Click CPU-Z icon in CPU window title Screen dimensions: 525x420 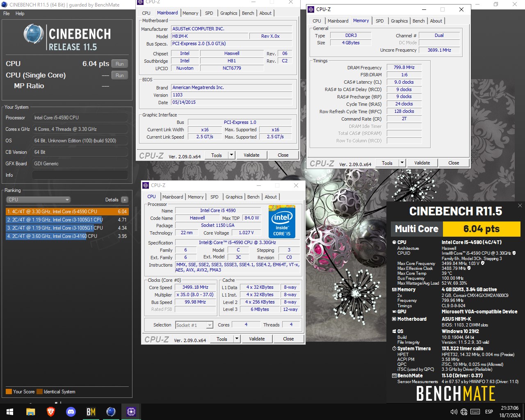pyautogui.click(x=146, y=185)
